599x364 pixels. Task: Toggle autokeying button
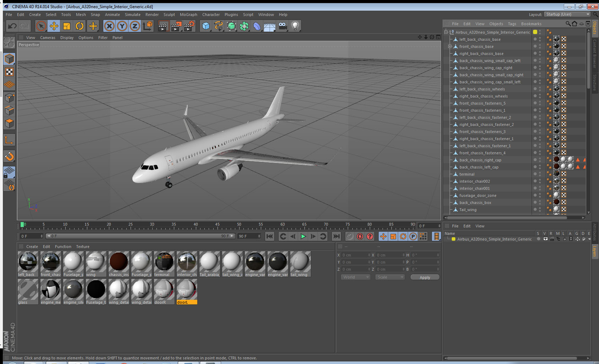point(360,236)
